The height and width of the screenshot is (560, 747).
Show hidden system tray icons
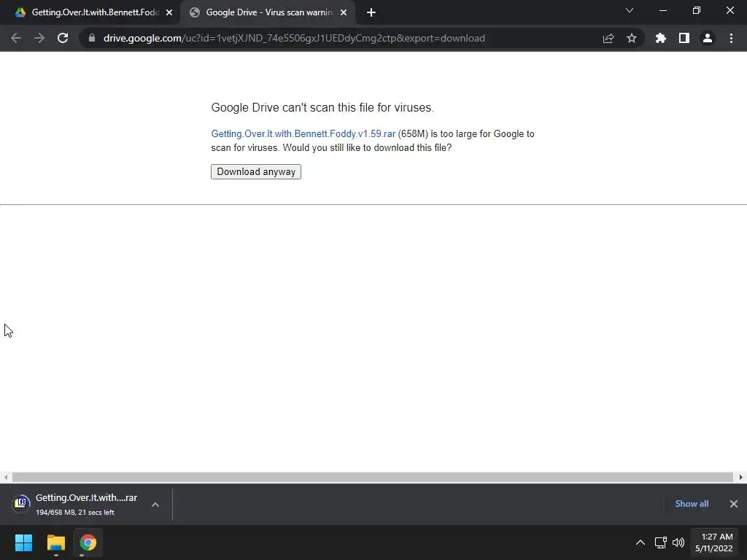(640, 542)
